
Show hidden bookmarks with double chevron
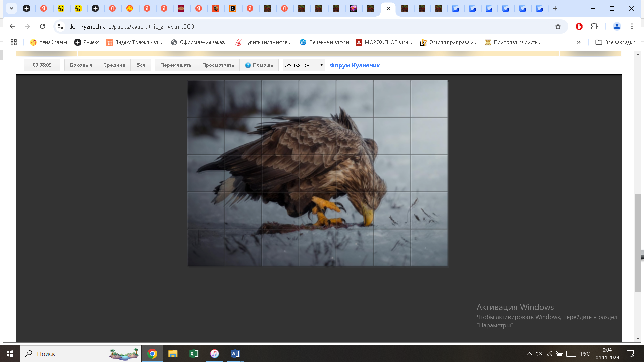coord(579,42)
